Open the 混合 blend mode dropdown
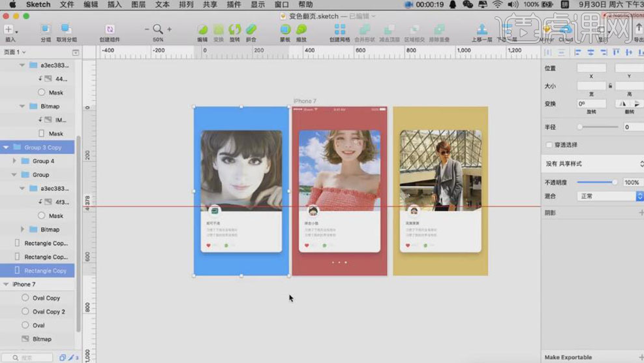 coord(610,196)
